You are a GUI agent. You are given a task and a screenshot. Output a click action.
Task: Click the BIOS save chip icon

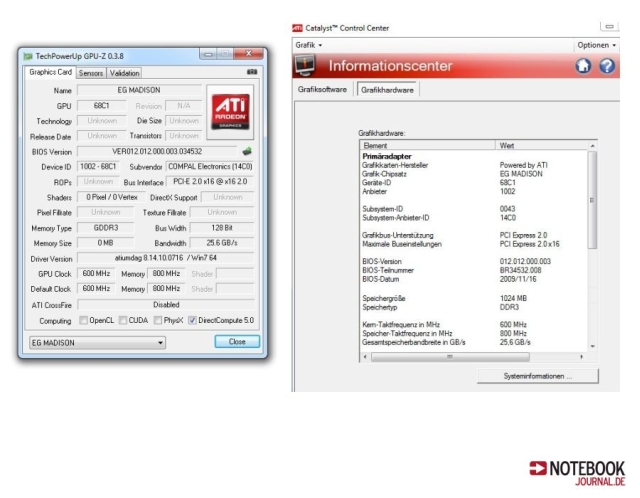pos(247,151)
